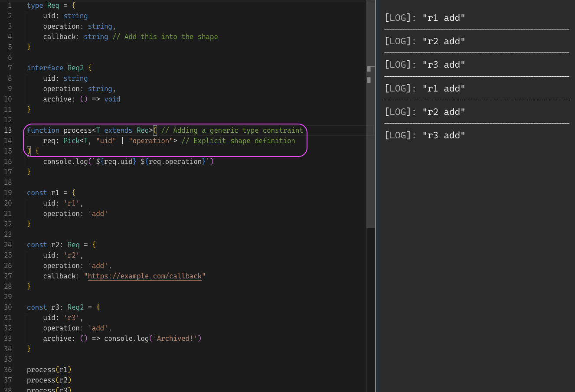Click the "process(r1)" call

[49, 369]
